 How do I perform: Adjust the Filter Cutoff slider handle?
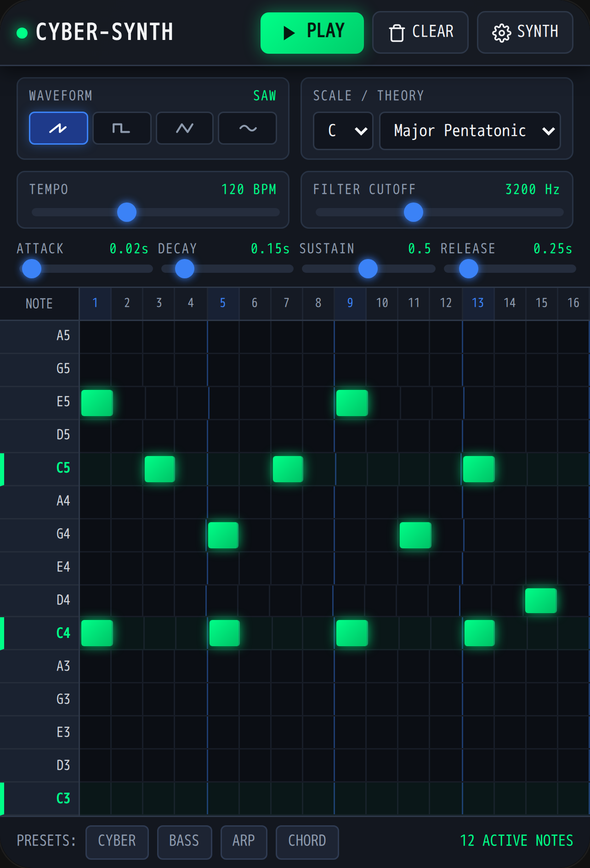tap(414, 212)
